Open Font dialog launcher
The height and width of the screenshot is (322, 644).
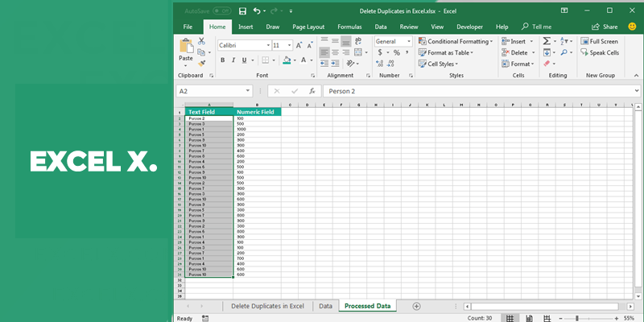[312, 76]
